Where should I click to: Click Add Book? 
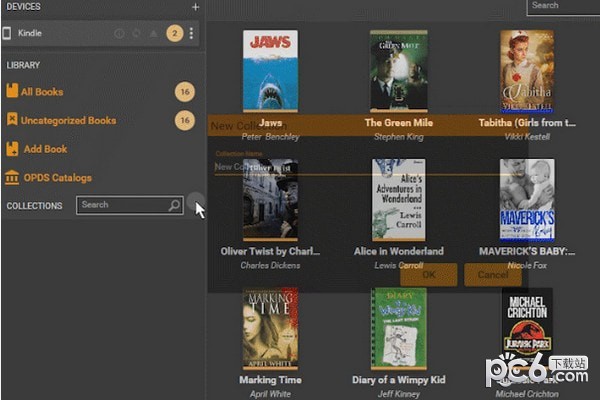(x=46, y=149)
